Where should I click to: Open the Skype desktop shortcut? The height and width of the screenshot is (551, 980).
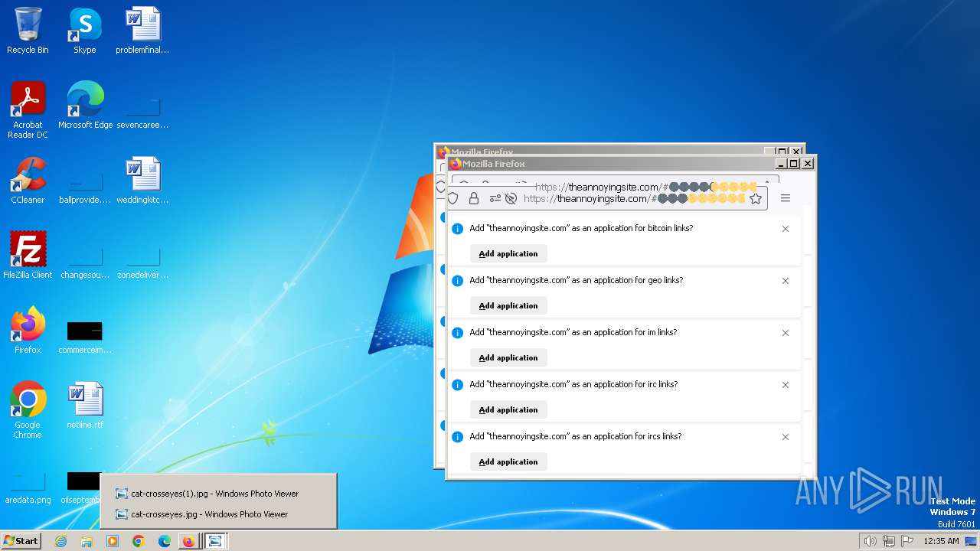point(84,31)
